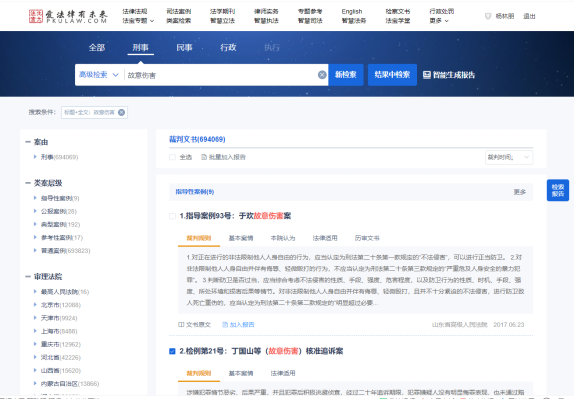This screenshot has width=574, height=399.
Task: Uncheck 检例第21号 丁国山 case checkbox
Action: 172,351
